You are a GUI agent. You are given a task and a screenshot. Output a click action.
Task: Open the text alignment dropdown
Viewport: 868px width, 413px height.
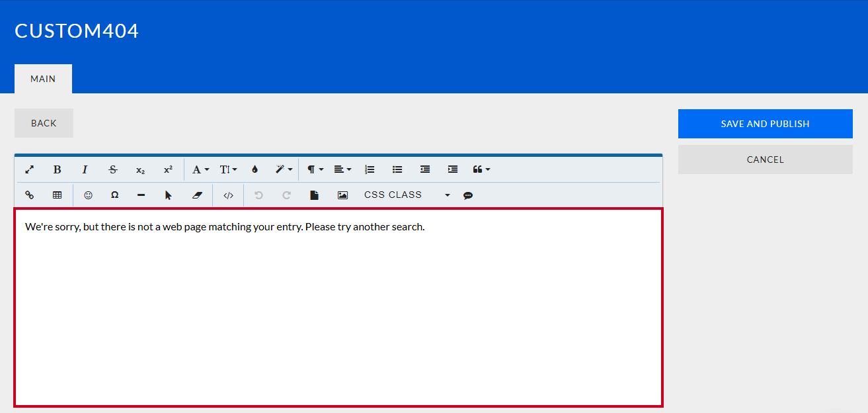pyautogui.click(x=342, y=169)
